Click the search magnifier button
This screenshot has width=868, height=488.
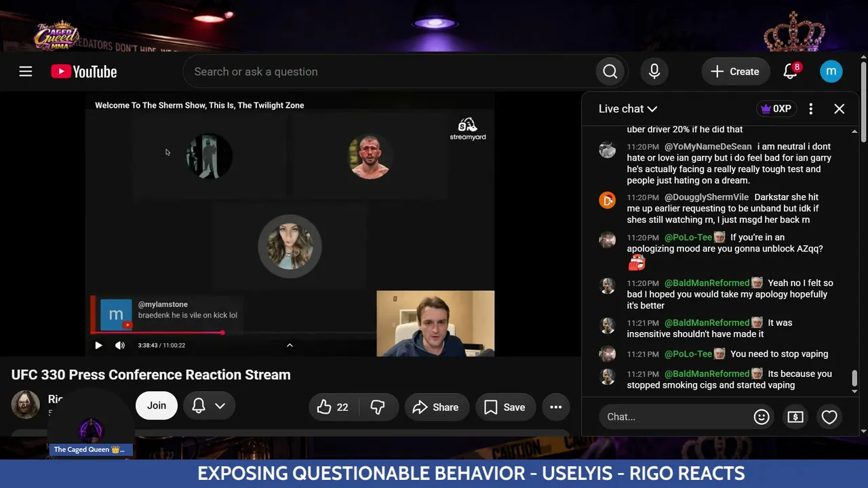(610, 72)
